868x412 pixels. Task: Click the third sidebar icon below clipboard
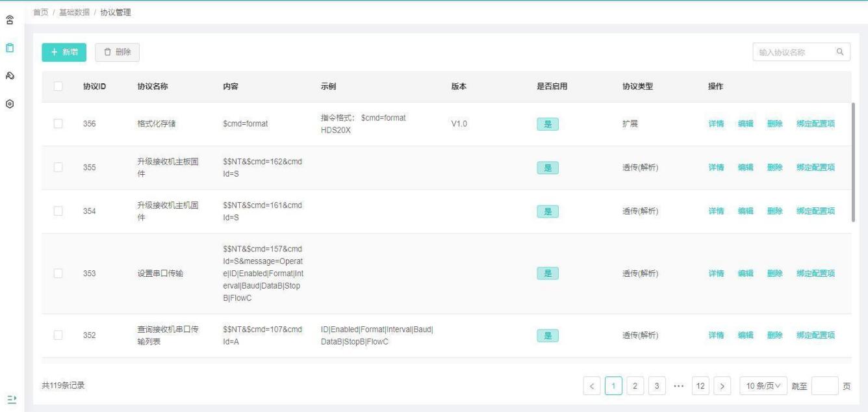coord(10,76)
